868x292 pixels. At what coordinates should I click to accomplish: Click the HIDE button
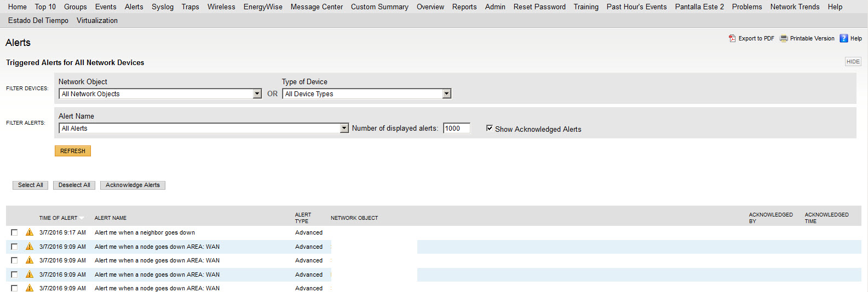click(853, 62)
